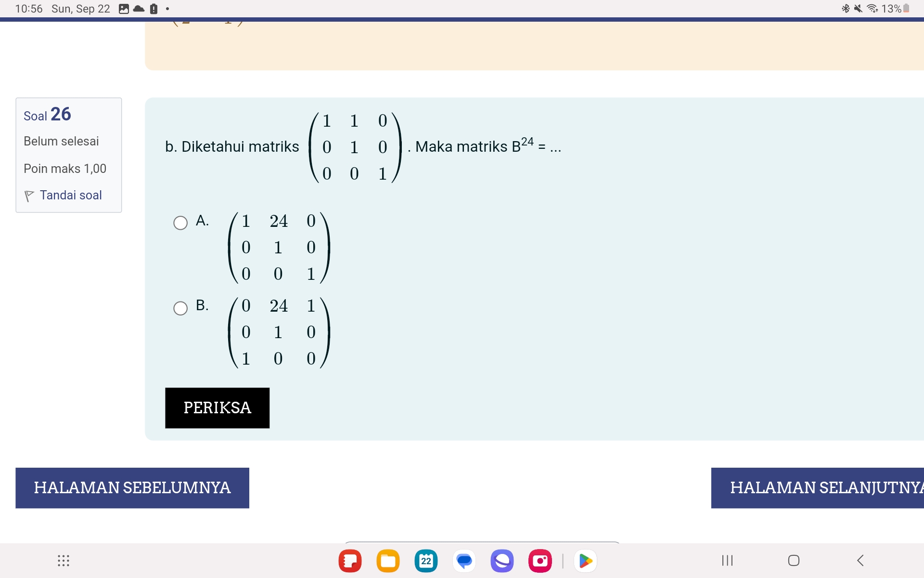Select answer option B radio button
924x578 pixels.
click(x=180, y=308)
